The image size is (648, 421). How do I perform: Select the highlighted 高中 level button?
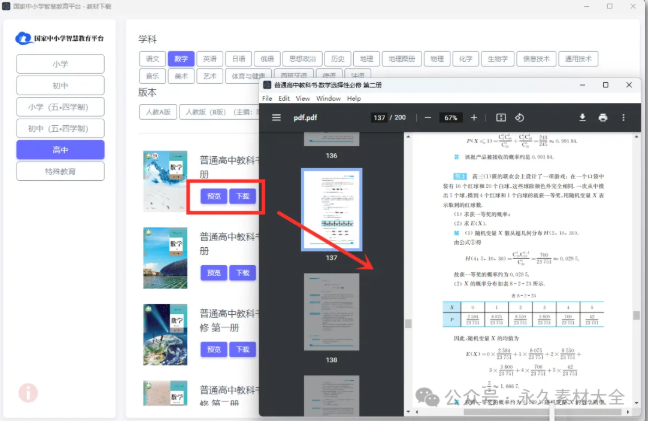(60, 150)
